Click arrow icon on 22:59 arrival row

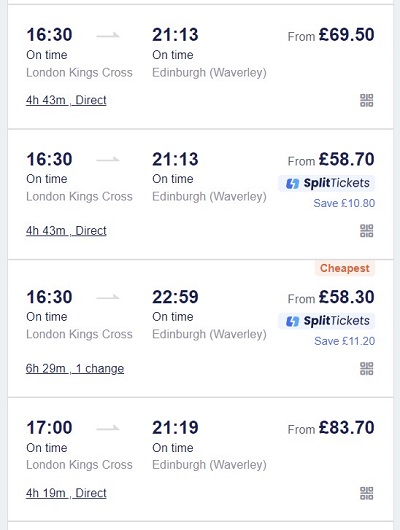108,297
